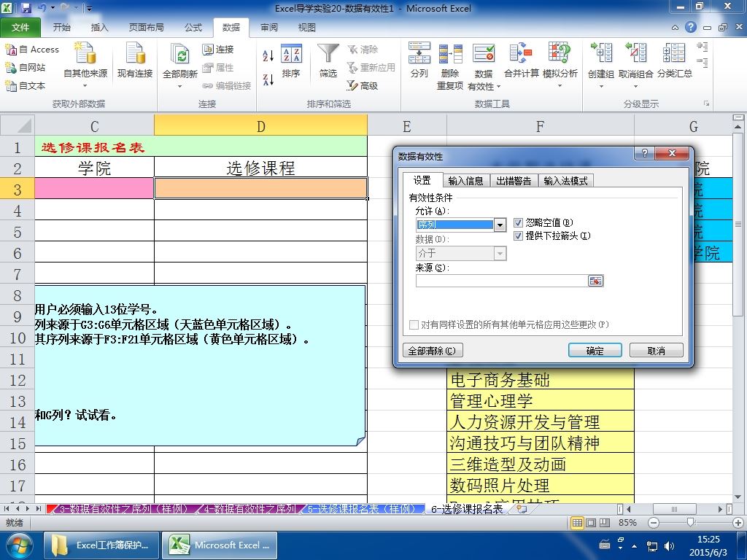Screen dimensions: 747x560
Task: Switch to Page Break Preview icon
Action: pyautogui.click(x=605, y=523)
